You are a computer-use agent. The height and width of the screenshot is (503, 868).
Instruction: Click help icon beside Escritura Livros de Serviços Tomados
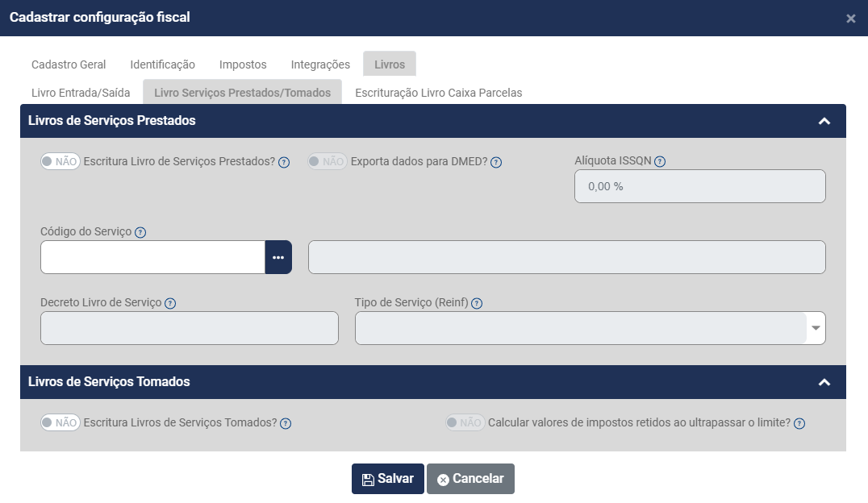[x=286, y=423]
